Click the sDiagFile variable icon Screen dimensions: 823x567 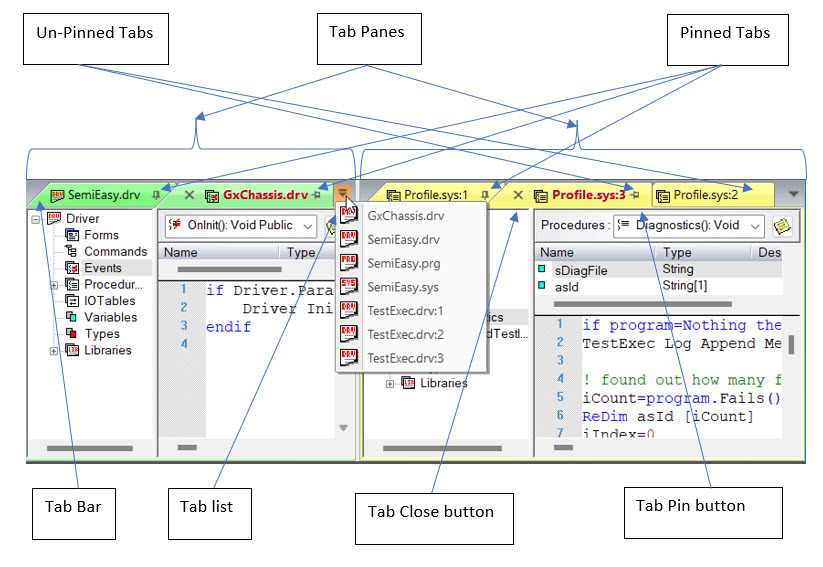tap(542, 270)
